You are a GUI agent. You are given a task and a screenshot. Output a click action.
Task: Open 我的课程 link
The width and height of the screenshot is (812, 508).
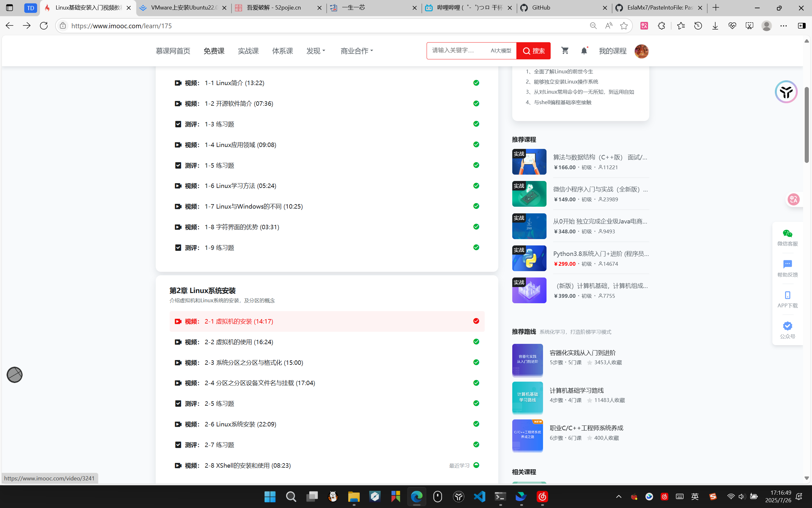pyautogui.click(x=613, y=51)
